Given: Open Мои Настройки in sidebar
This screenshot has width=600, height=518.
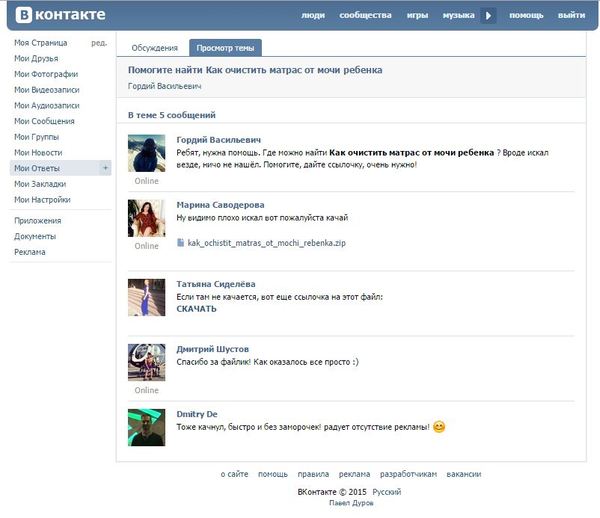Looking at the screenshot, I should pos(42,200).
